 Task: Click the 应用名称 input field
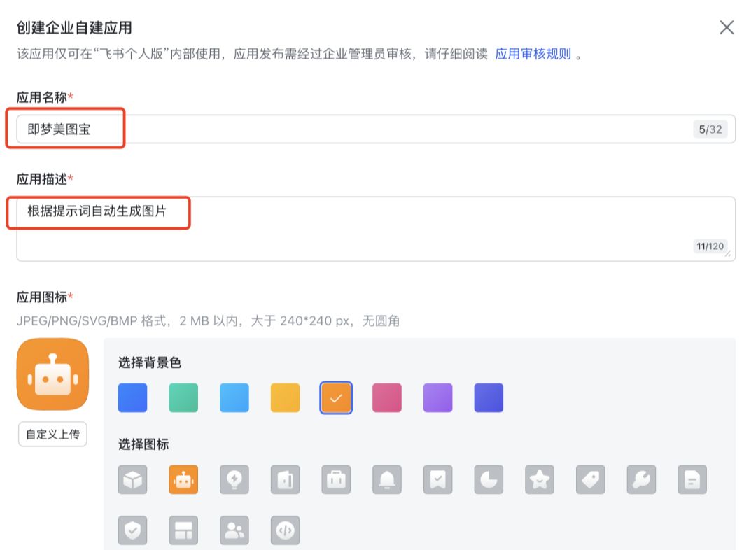coord(280,129)
